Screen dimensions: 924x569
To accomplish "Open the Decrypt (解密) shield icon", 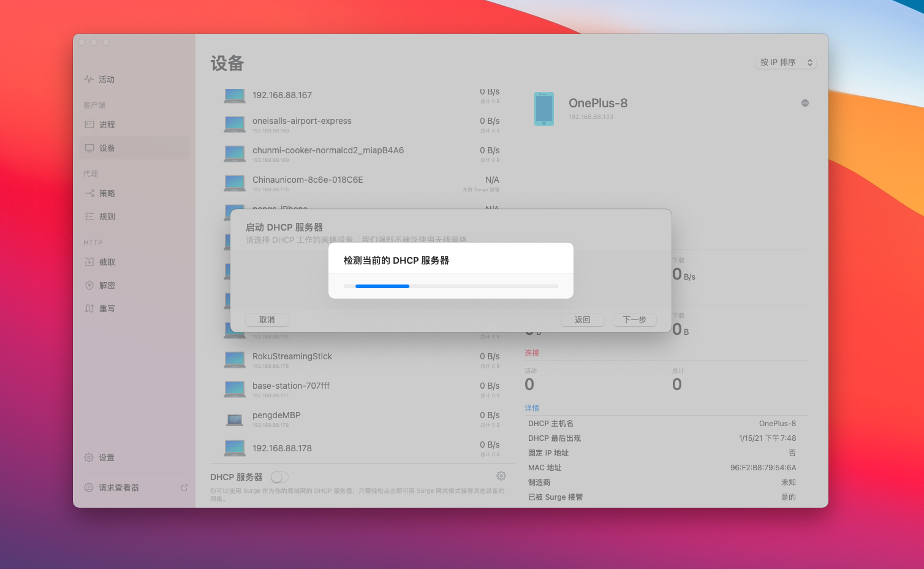I will pyautogui.click(x=89, y=285).
